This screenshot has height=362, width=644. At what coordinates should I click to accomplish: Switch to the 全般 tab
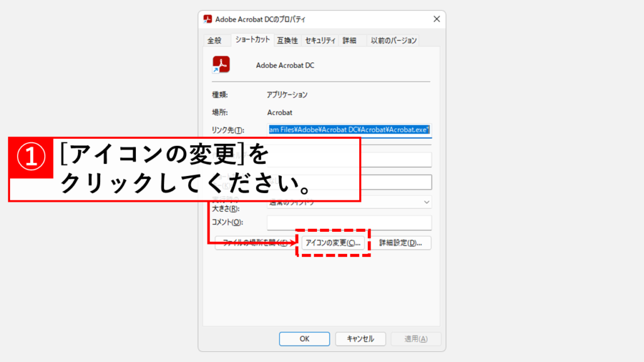pyautogui.click(x=214, y=40)
